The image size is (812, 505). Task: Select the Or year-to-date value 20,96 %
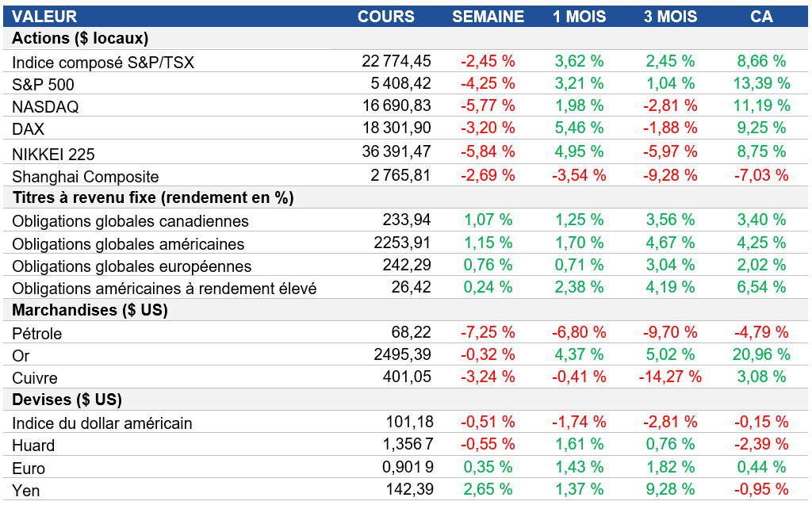tap(761, 354)
